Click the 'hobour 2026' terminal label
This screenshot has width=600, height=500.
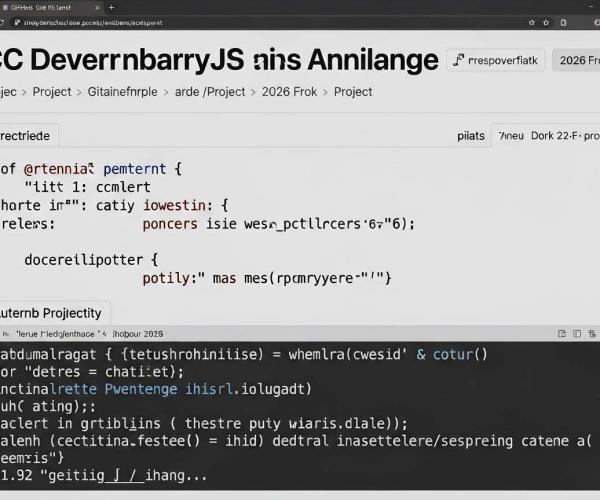click(x=138, y=334)
